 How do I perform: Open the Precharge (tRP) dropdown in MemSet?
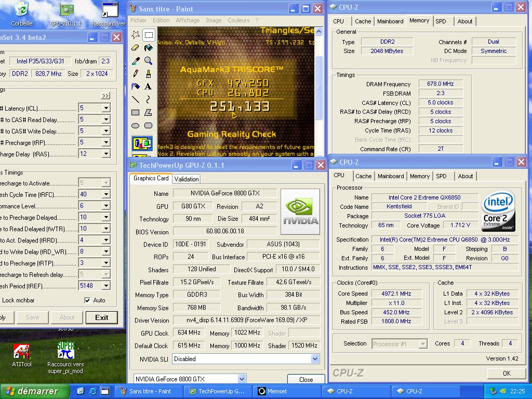point(106,142)
